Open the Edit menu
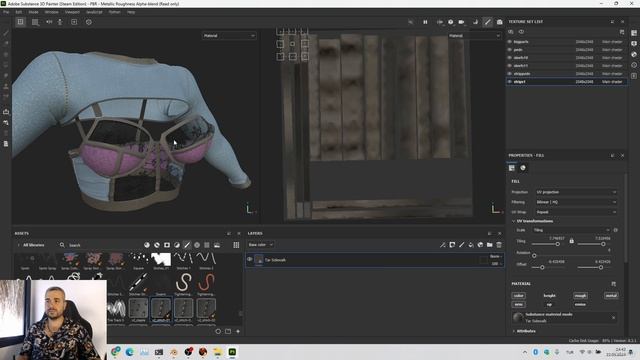 pyautogui.click(x=19, y=12)
